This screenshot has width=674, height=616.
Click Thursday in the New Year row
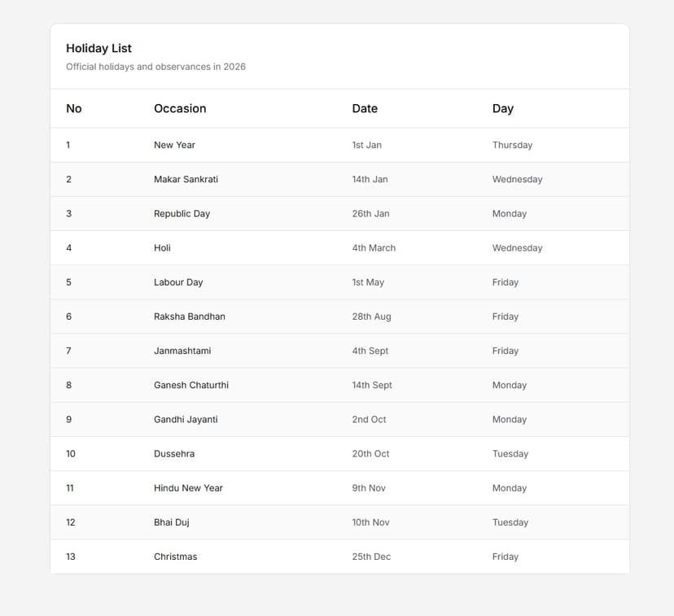512,145
